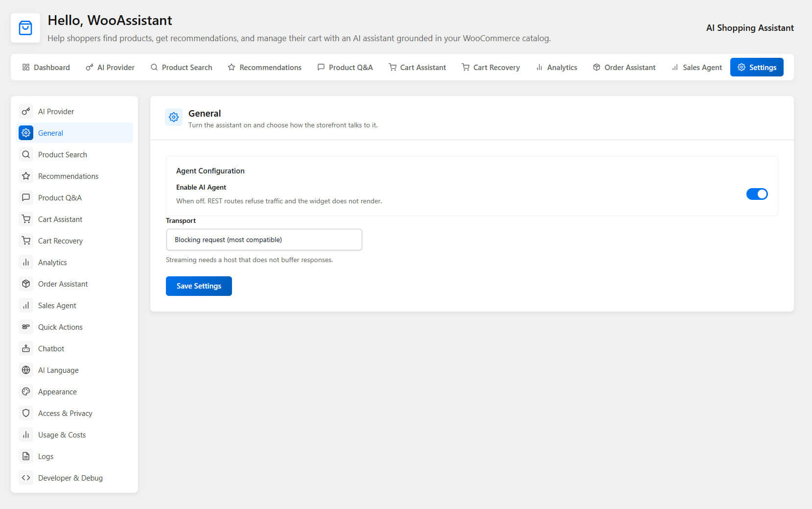812x509 pixels.
Task: Click the "Transport" field label
Action: (181, 221)
